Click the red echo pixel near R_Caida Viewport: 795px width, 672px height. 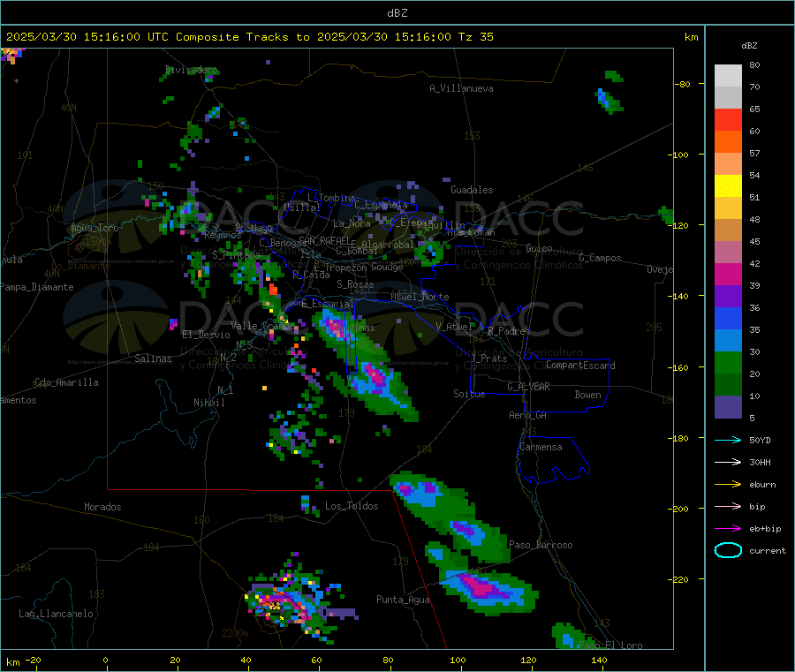[273, 290]
